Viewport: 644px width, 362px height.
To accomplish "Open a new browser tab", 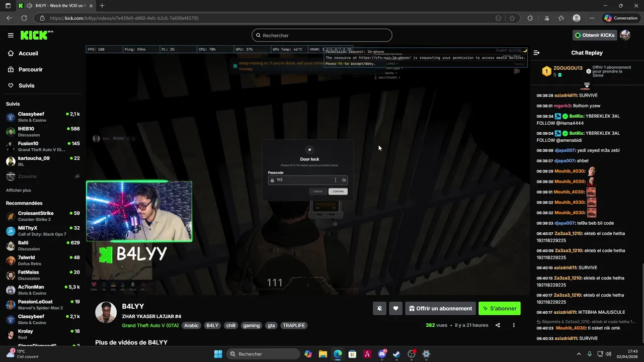I will (x=102, y=6).
